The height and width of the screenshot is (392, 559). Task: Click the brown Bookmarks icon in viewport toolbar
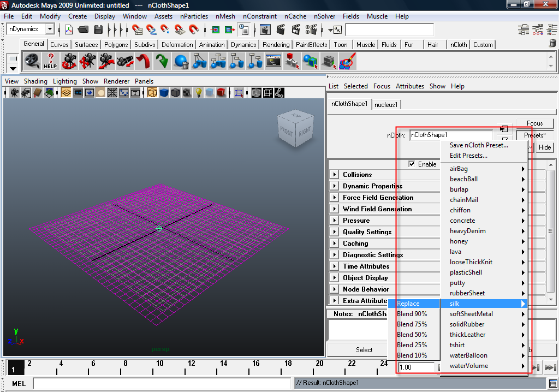point(38,93)
